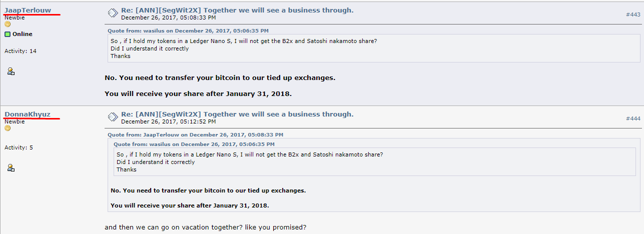Open the second post's subject link
Viewport: 644px width, 234px height.
[237, 114]
